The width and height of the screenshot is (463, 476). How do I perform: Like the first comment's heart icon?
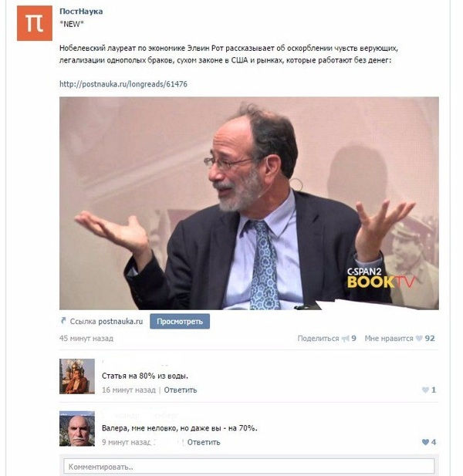[x=425, y=390]
